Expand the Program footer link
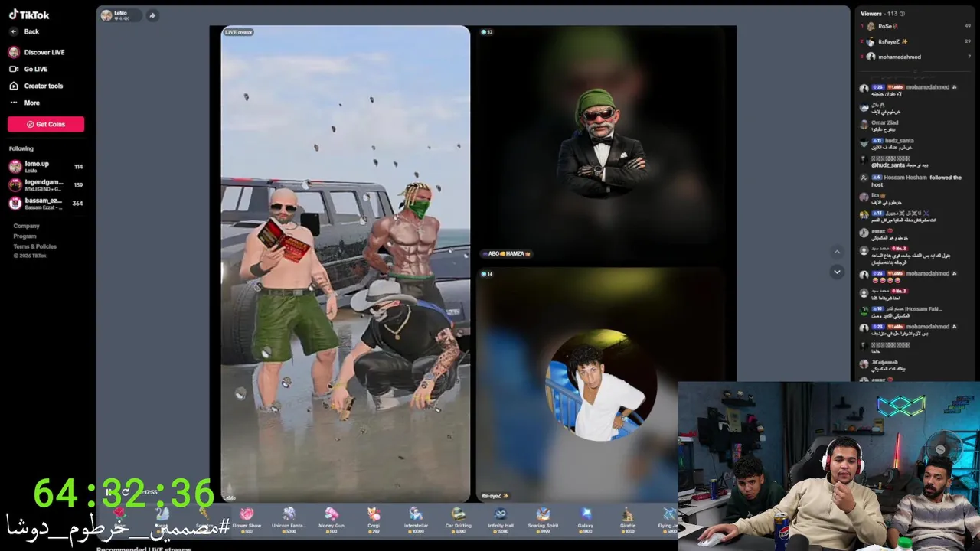Image resolution: width=980 pixels, height=551 pixels. (24, 236)
